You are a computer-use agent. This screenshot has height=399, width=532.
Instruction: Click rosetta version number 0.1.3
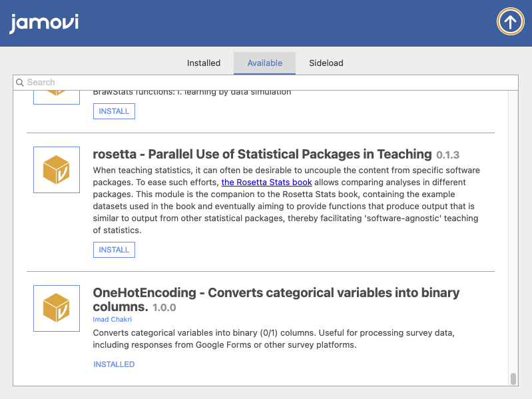pos(448,155)
